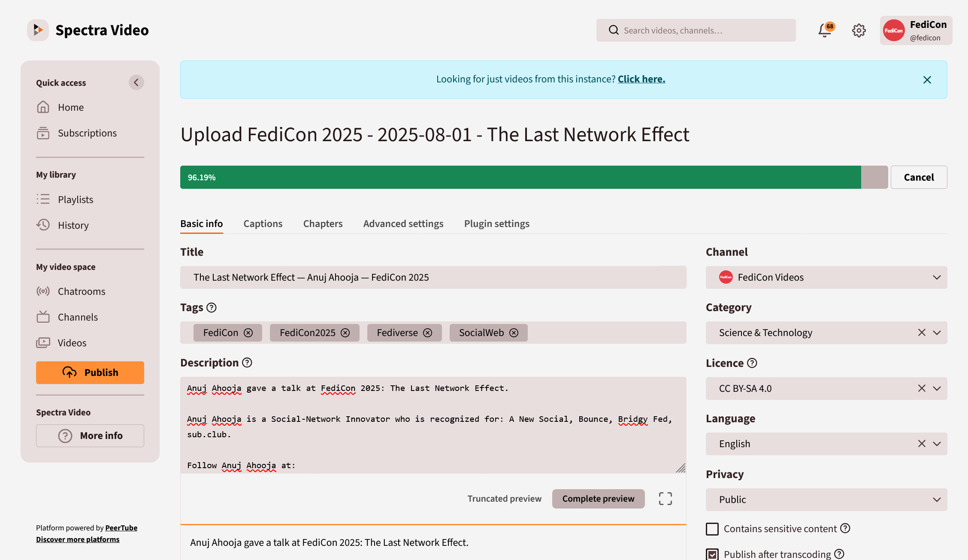
Task: Click into the Title field
Action: [433, 277]
